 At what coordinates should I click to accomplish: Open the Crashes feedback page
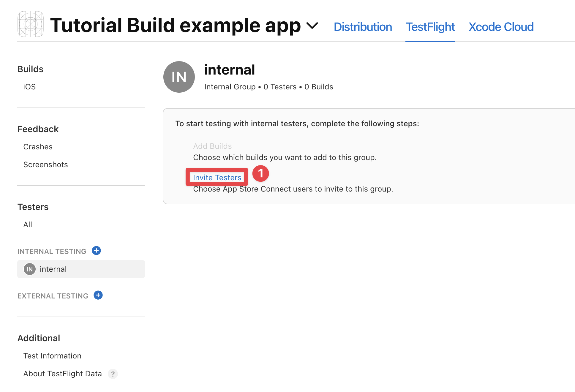(38, 146)
